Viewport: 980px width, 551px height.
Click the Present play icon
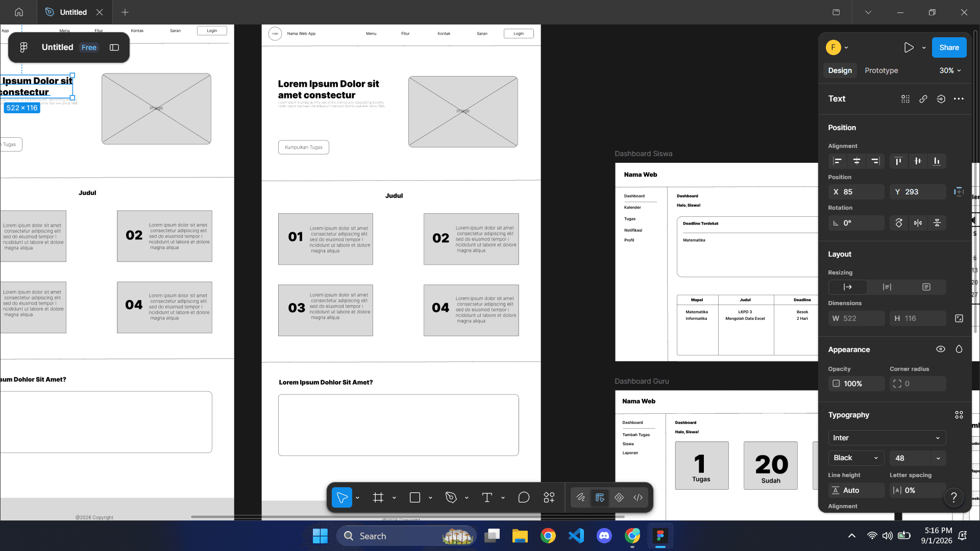click(909, 47)
